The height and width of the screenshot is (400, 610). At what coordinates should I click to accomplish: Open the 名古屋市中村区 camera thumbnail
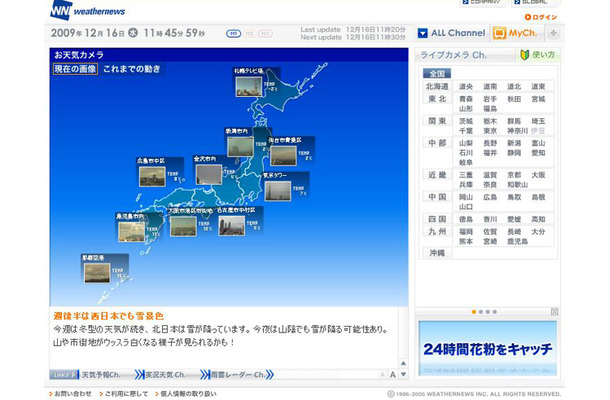(x=232, y=226)
